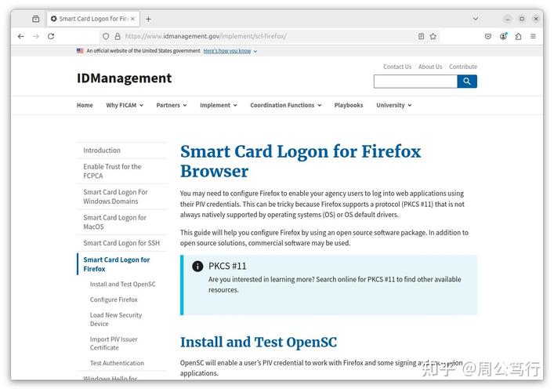
Task: Click the forward navigation arrow
Action: [x=36, y=36]
